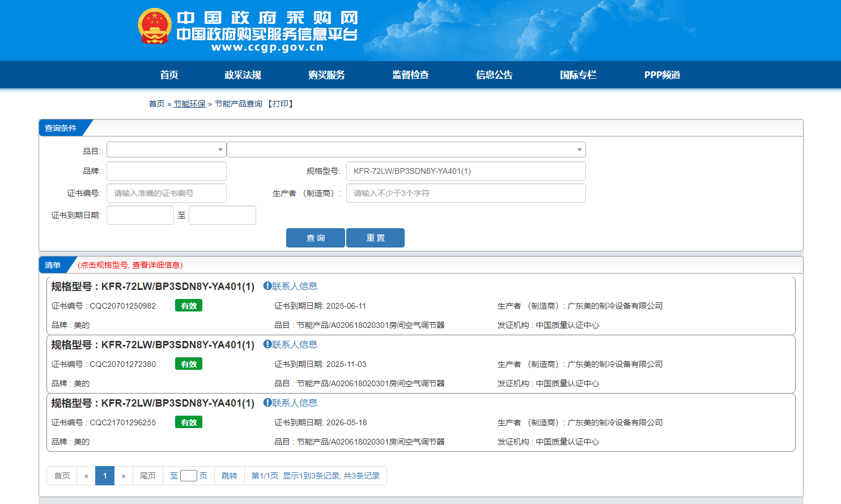Click info icon beside certificate CQC20701272380 contact link
Viewport: 841px width, 504px height.
(x=267, y=344)
